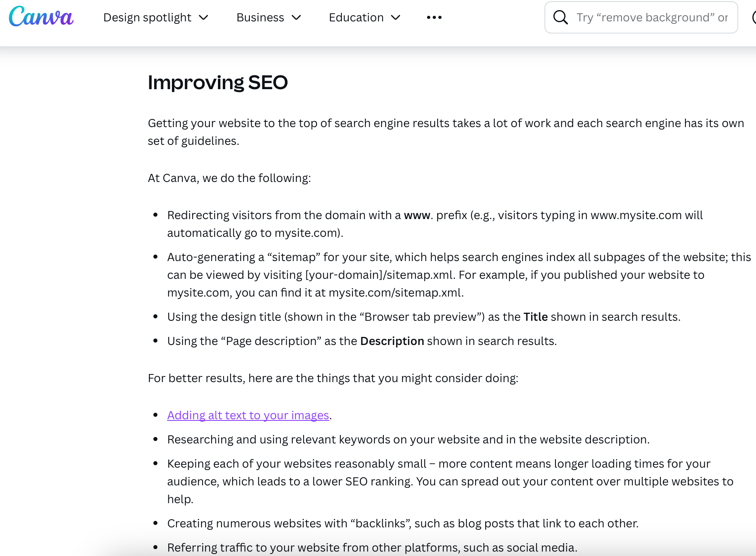756x556 pixels.
Task: Click the bolded "www" prefix text
Action: coord(417,215)
